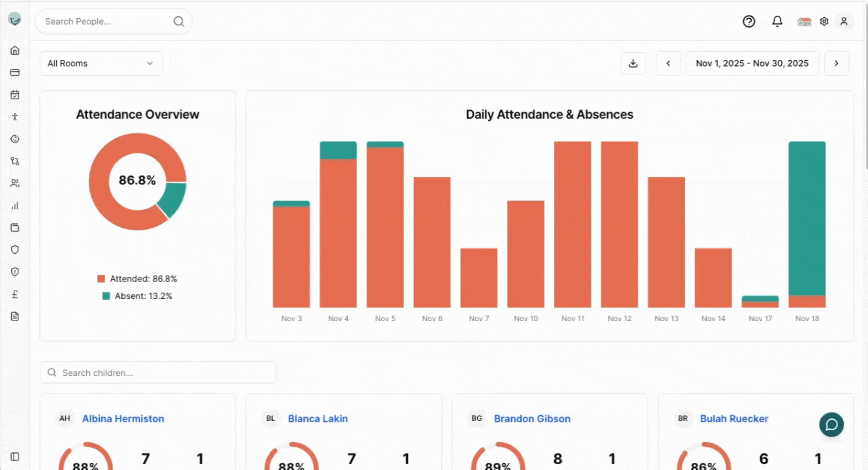Viewport: 868px width, 470px height.
Task: Click the Absent legend green swatch
Action: click(106, 296)
